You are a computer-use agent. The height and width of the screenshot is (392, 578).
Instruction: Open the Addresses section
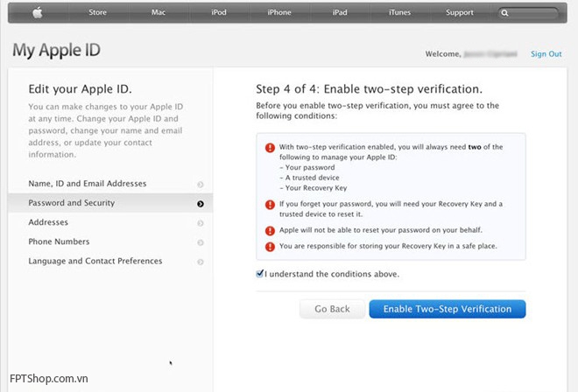(110, 222)
